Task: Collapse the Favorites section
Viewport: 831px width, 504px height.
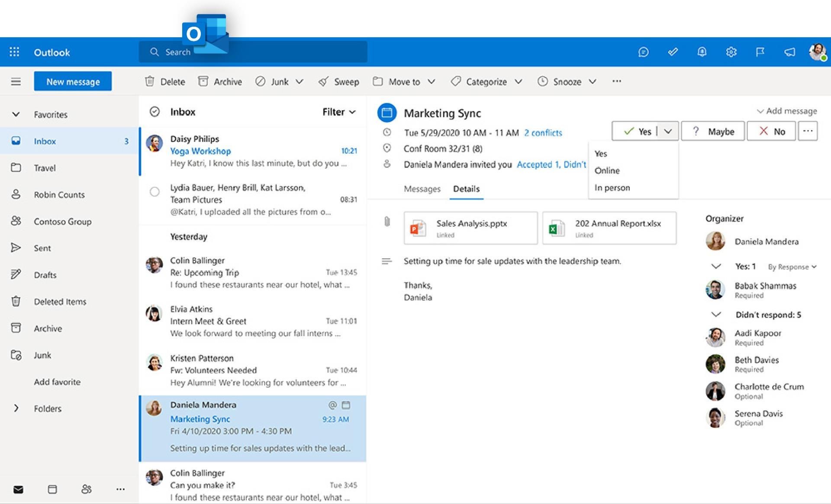Action: click(16, 114)
